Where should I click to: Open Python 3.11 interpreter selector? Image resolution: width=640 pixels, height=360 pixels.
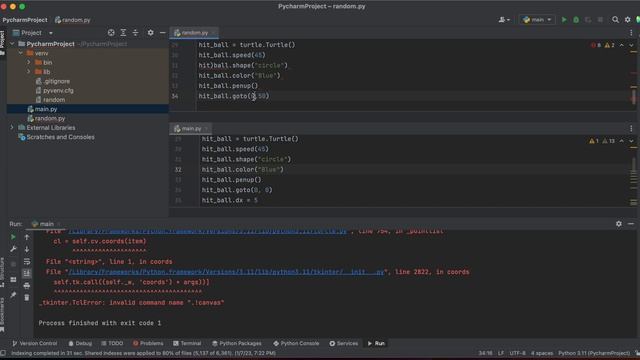click(x=594, y=353)
